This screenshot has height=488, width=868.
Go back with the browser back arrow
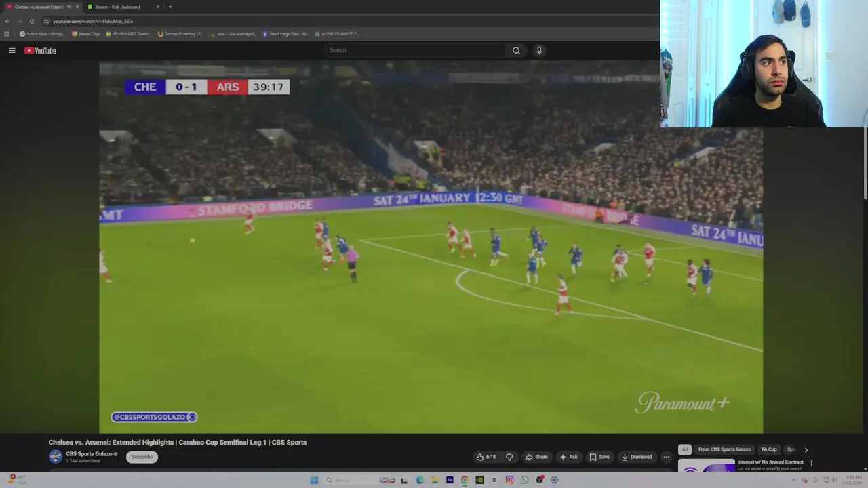point(7,21)
